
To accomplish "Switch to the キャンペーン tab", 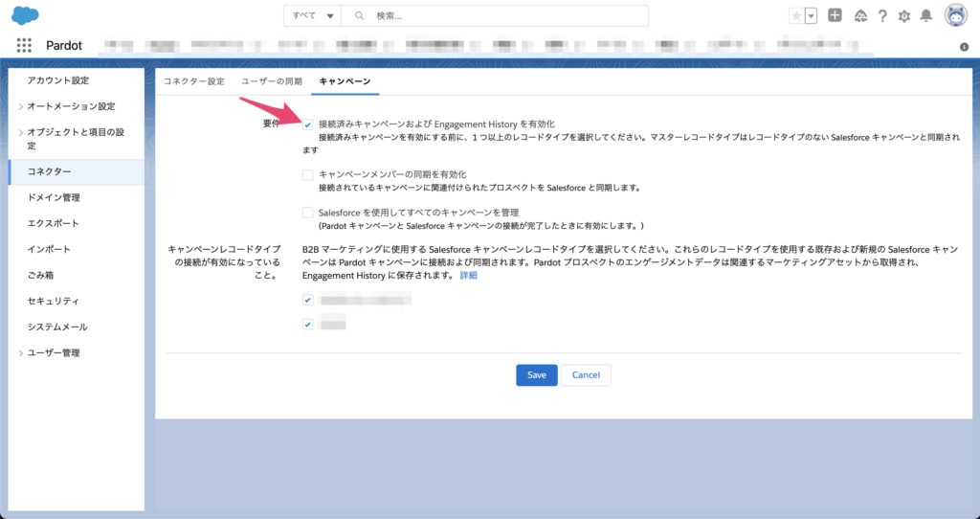I will tap(345, 81).
